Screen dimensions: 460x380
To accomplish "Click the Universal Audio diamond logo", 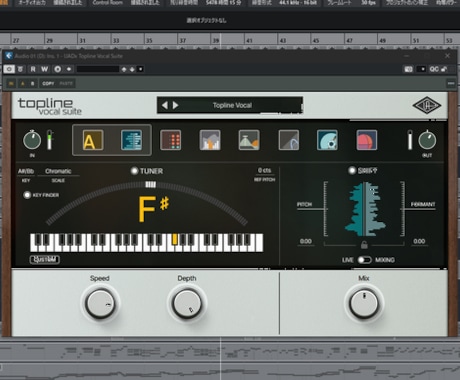I will coord(427,106).
